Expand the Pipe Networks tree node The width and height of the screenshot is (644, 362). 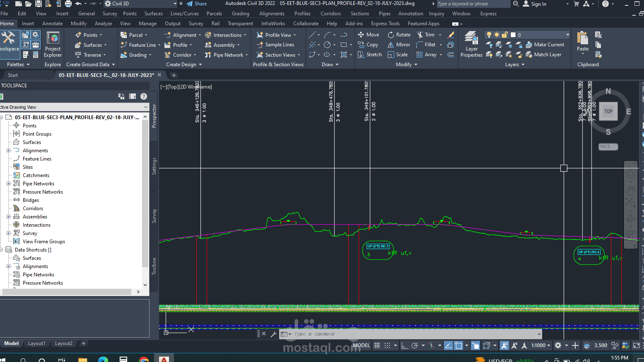(x=8, y=184)
